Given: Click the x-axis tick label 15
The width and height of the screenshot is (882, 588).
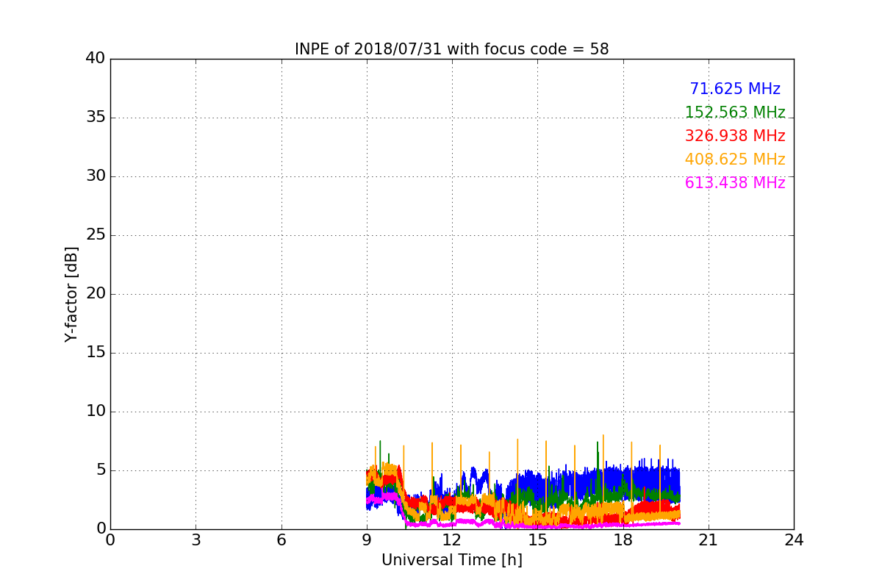Looking at the screenshot, I should tap(537, 540).
